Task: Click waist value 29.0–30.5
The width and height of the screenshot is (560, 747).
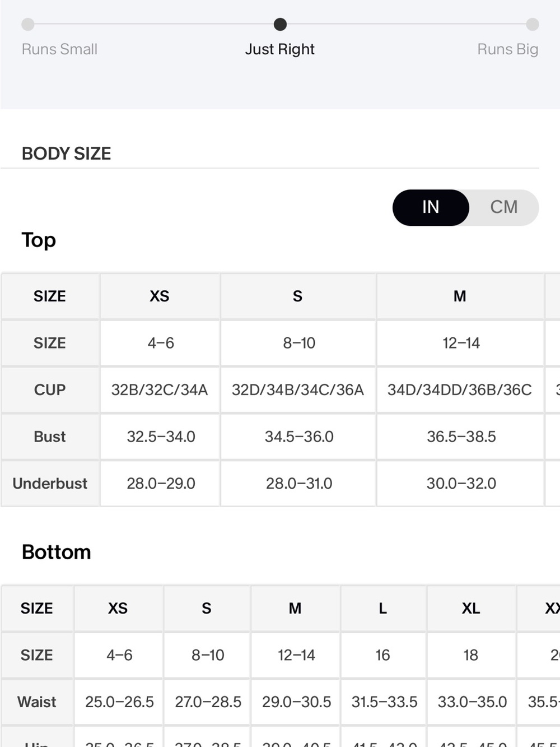Action: (296, 702)
